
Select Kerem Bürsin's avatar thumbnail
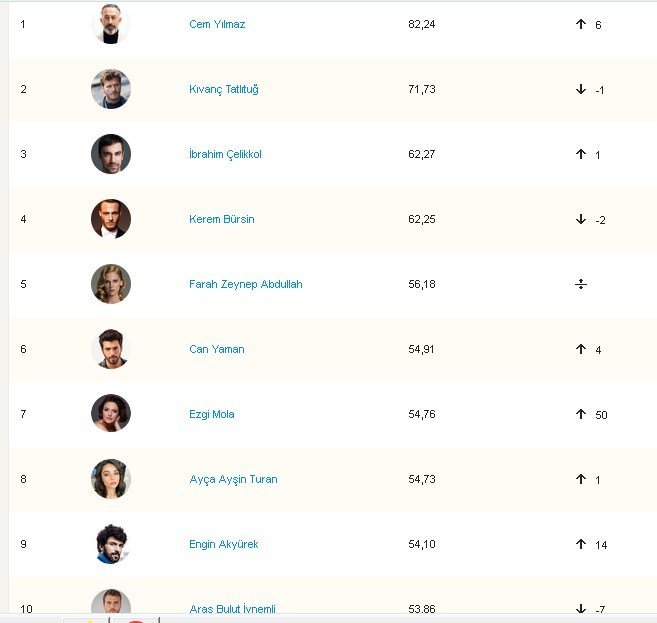[x=110, y=219]
